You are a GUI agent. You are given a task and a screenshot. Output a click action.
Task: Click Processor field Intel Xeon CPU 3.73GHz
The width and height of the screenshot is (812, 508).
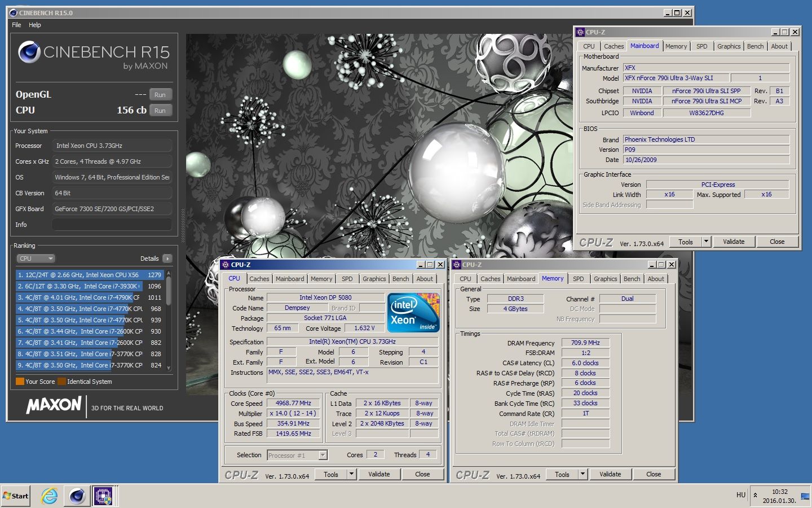[112, 146]
